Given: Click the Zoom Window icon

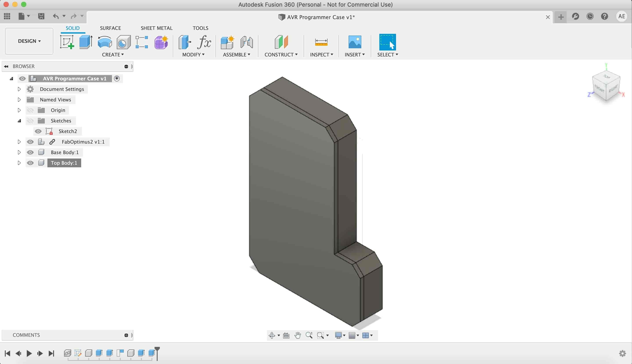Looking at the screenshot, I should pyautogui.click(x=320, y=335).
